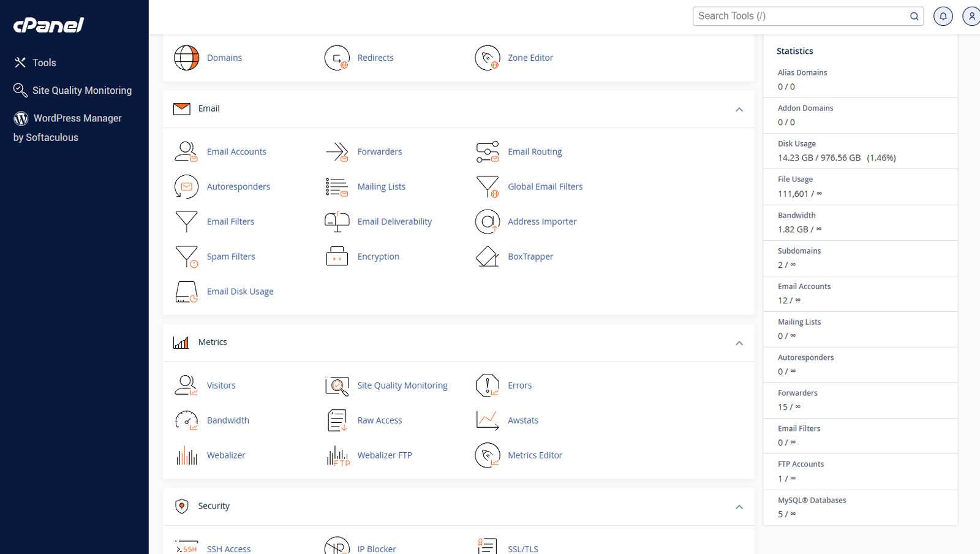Collapse the Metrics section chevron

click(x=739, y=343)
